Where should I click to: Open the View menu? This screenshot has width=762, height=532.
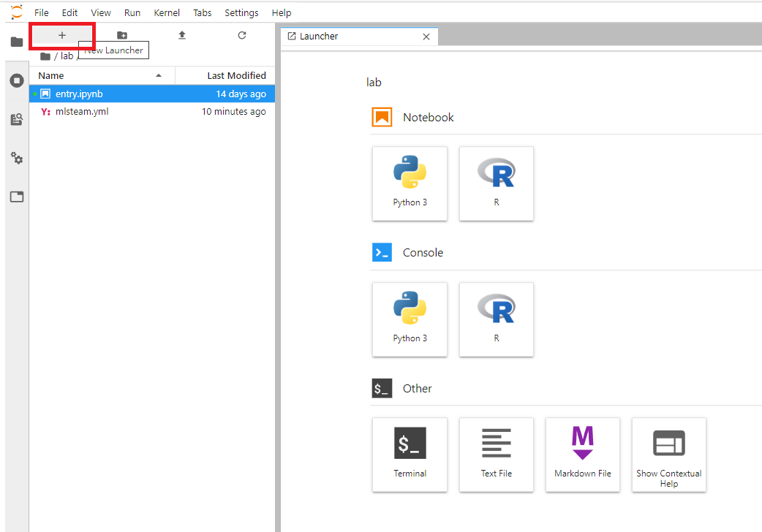click(101, 12)
